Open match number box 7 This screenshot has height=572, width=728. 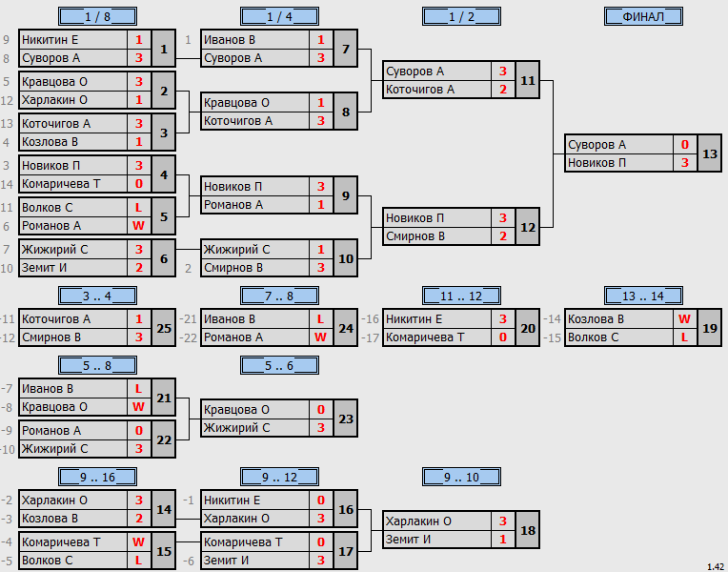[x=346, y=49]
